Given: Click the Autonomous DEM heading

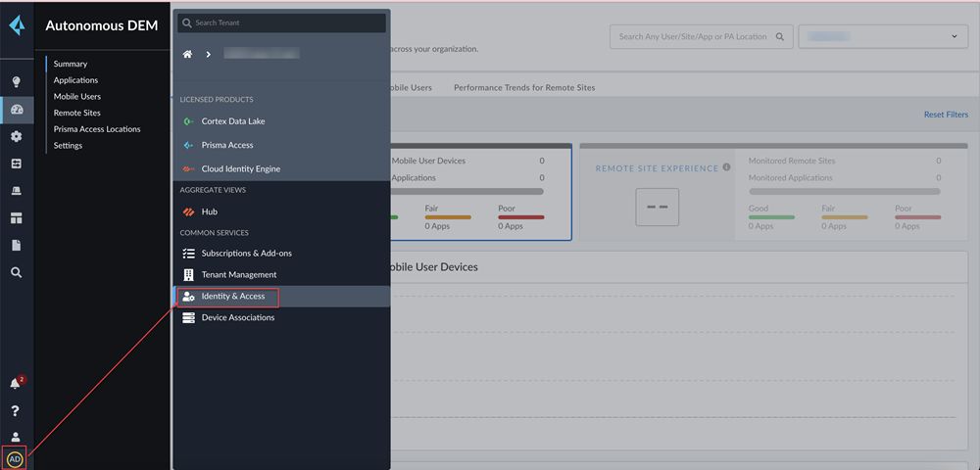Looking at the screenshot, I should 102,25.
